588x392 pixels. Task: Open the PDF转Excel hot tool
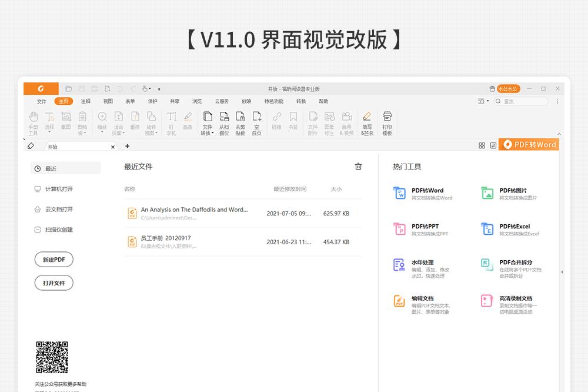pyautogui.click(x=510, y=229)
